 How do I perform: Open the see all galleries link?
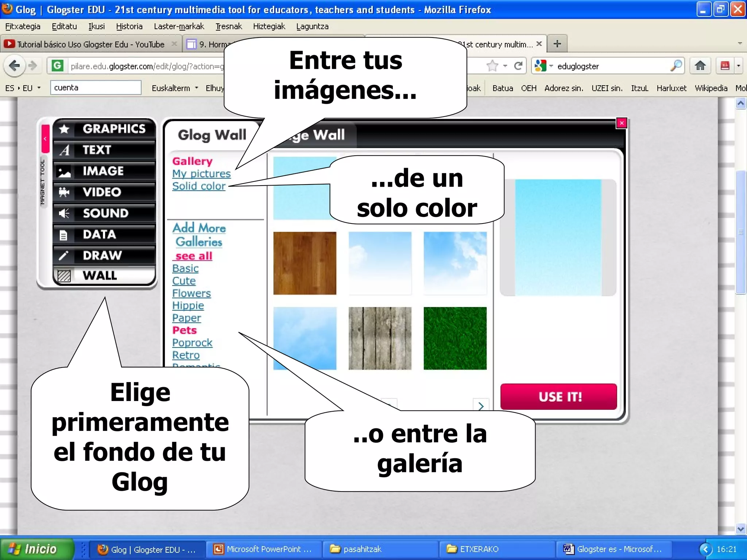[193, 256]
